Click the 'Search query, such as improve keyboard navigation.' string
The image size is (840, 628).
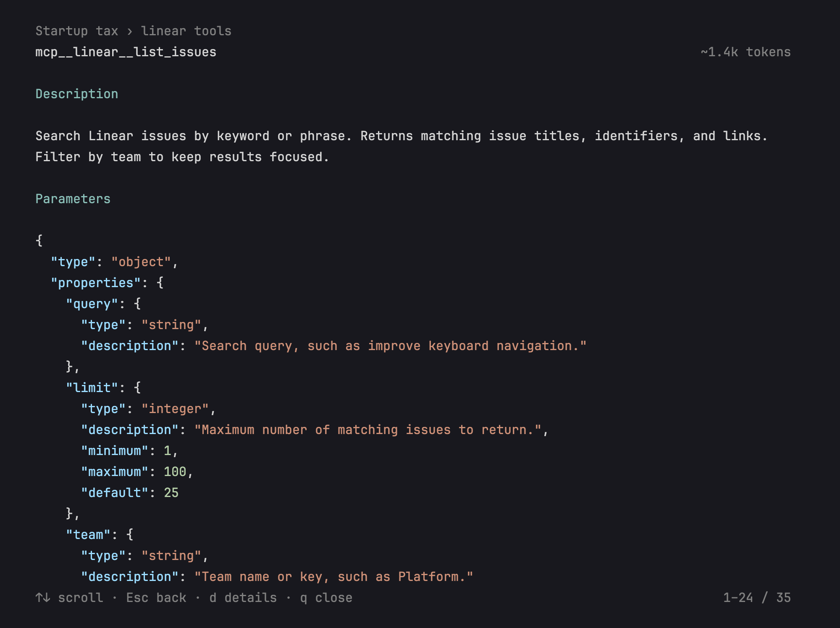pyautogui.click(x=391, y=346)
